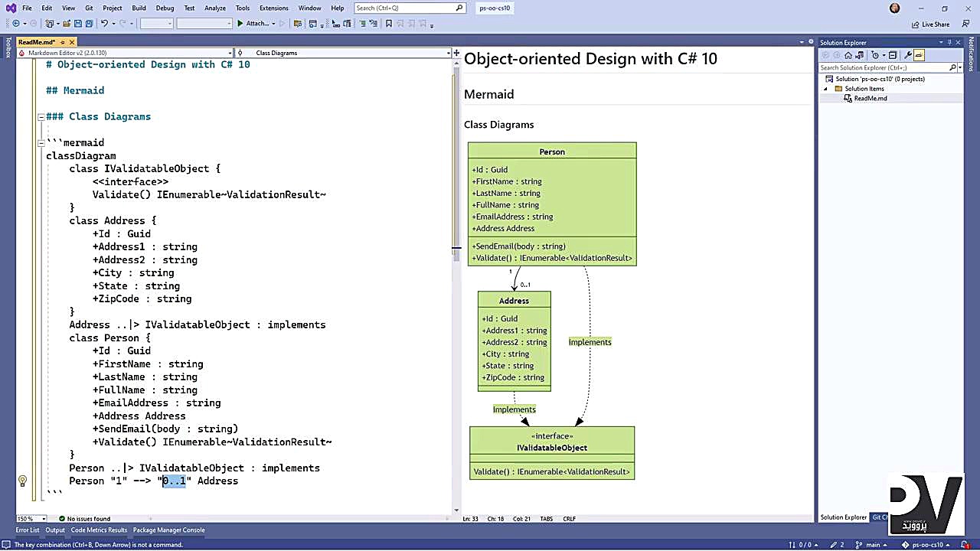Click the Undo icon in the toolbar
Image resolution: width=980 pixels, height=551 pixels.
105,24
